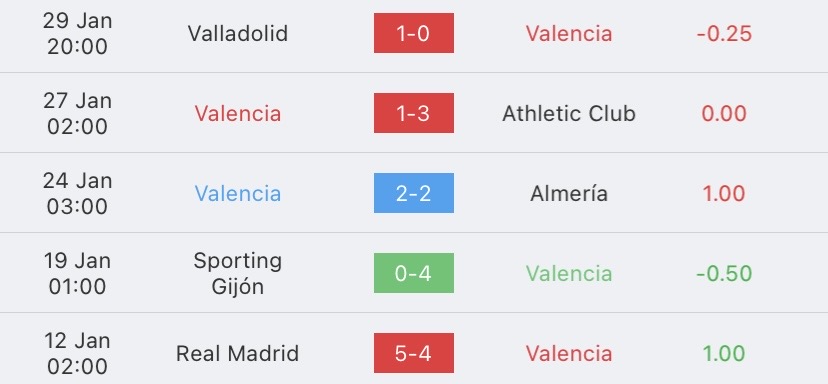
Task: Select Athletic Club team name
Action: click(569, 114)
